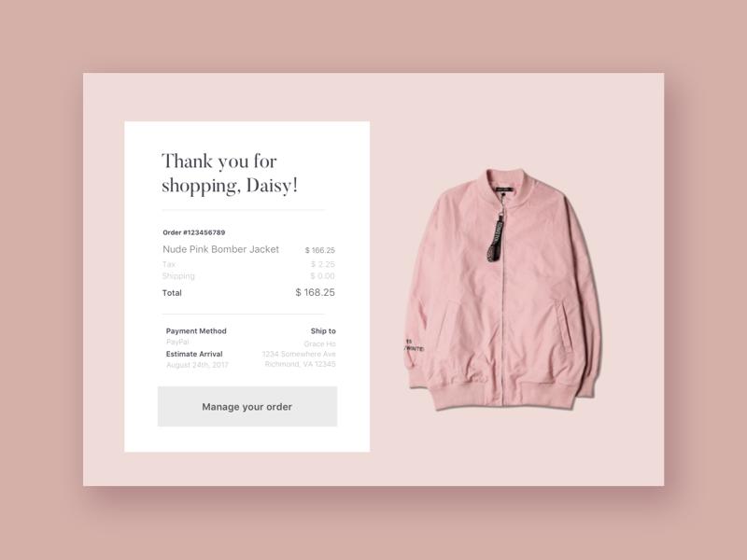Click the 1234 Somewhere Ave address line

pyautogui.click(x=299, y=354)
